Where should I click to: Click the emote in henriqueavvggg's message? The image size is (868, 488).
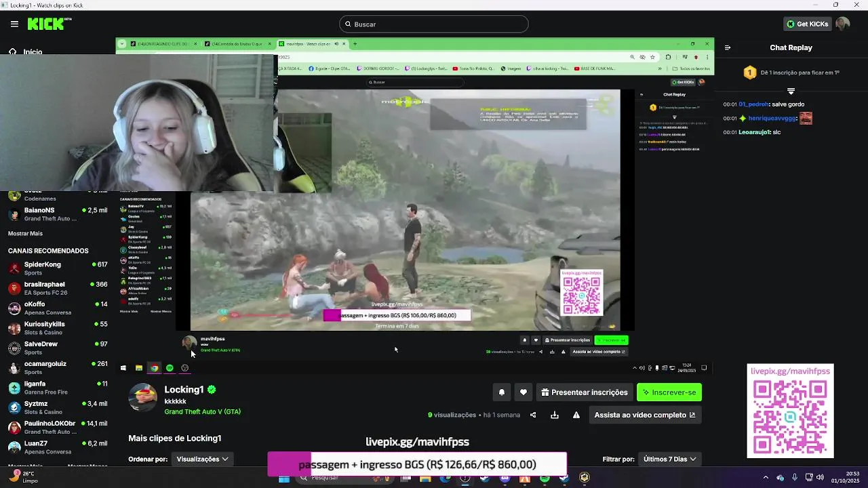tap(806, 118)
